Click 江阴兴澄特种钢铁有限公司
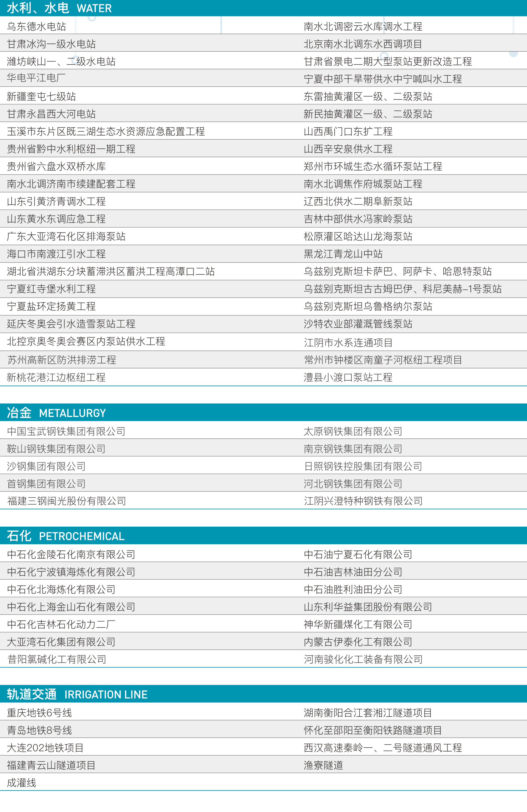The image size is (527, 812). pos(363,501)
